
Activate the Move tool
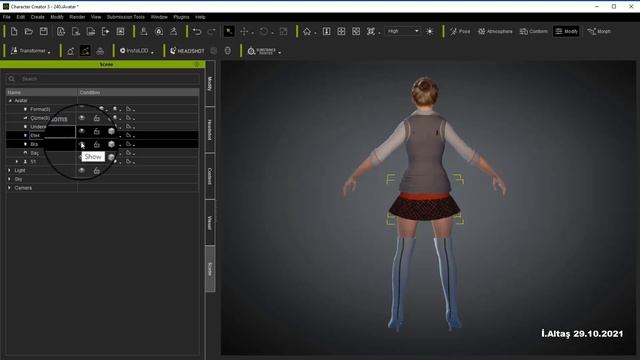click(x=244, y=31)
